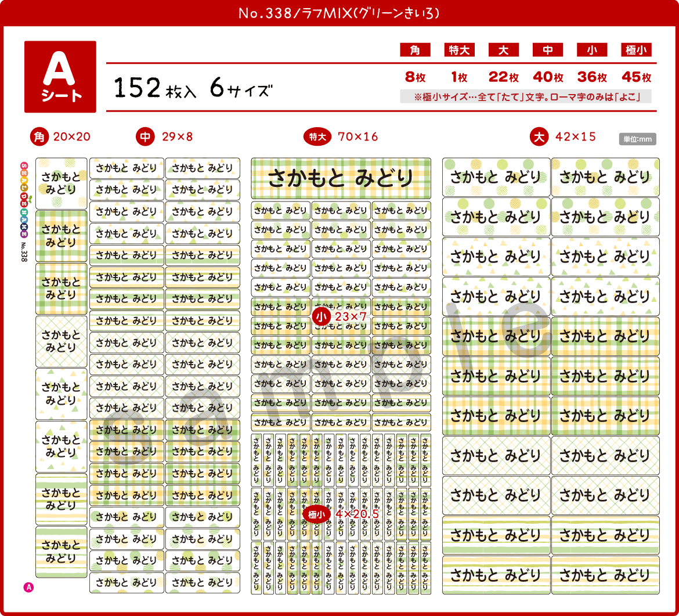Click the 40枚 count text
Screen dimensions: 679x616
tap(548, 77)
